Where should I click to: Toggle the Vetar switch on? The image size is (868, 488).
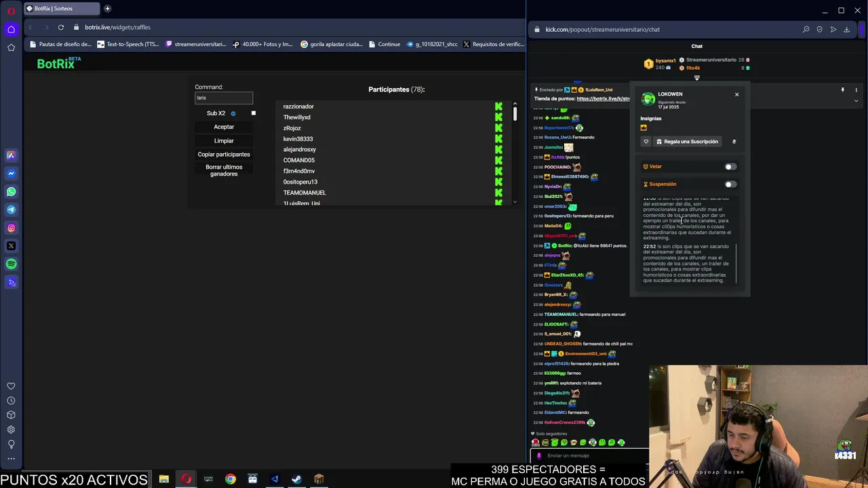[x=730, y=167]
